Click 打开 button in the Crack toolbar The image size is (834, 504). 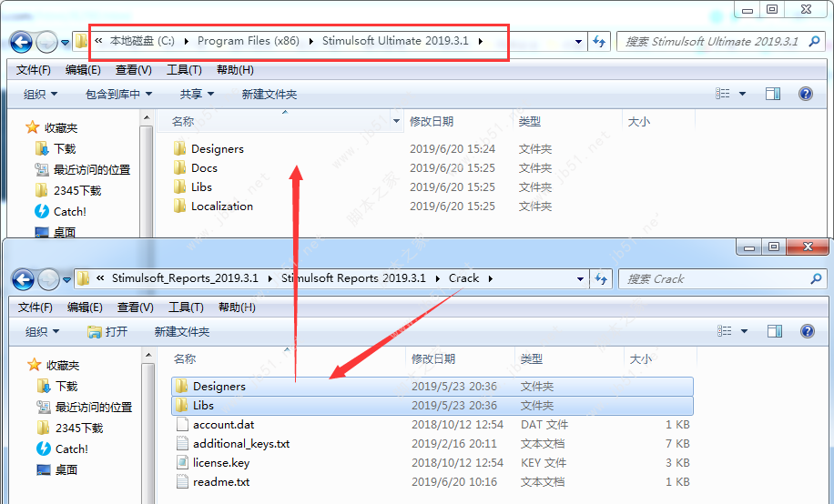click(107, 332)
